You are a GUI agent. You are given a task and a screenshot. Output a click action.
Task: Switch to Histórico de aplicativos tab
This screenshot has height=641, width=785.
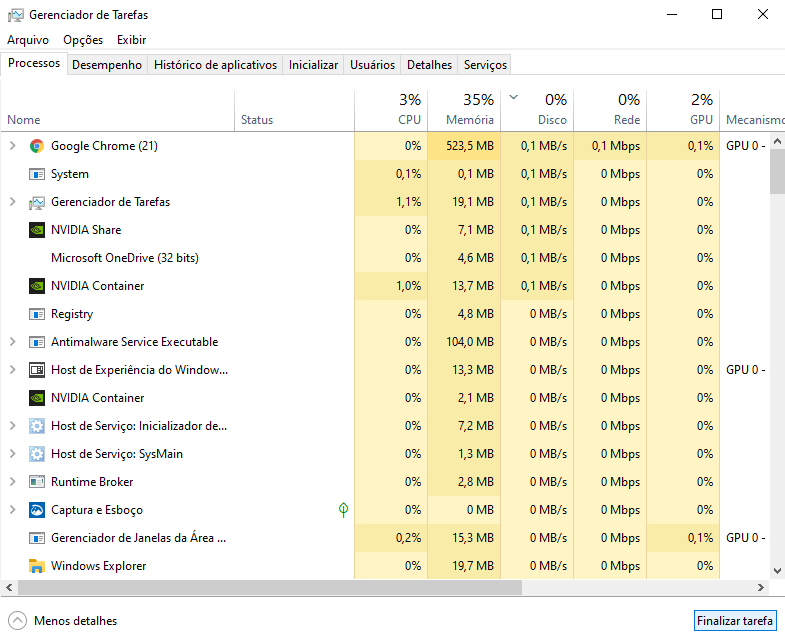[x=215, y=65]
